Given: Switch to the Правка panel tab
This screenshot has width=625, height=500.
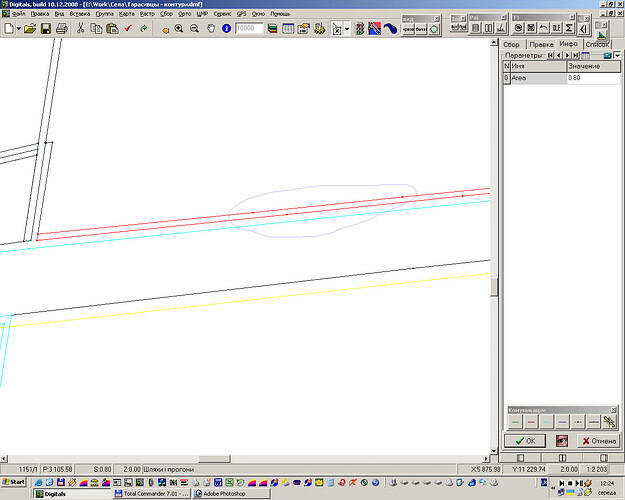Looking at the screenshot, I should point(541,45).
